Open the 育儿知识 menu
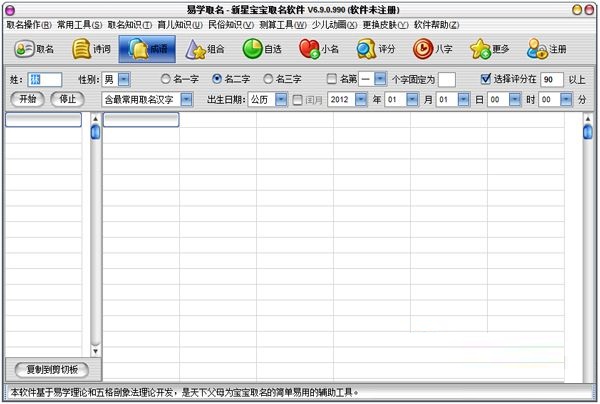The height and width of the screenshot is (404, 600). click(180, 25)
